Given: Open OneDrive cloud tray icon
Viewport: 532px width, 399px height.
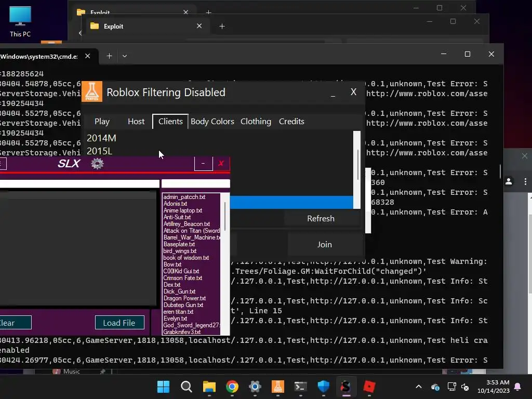Looking at the screenshot, I should click(435, 387).
